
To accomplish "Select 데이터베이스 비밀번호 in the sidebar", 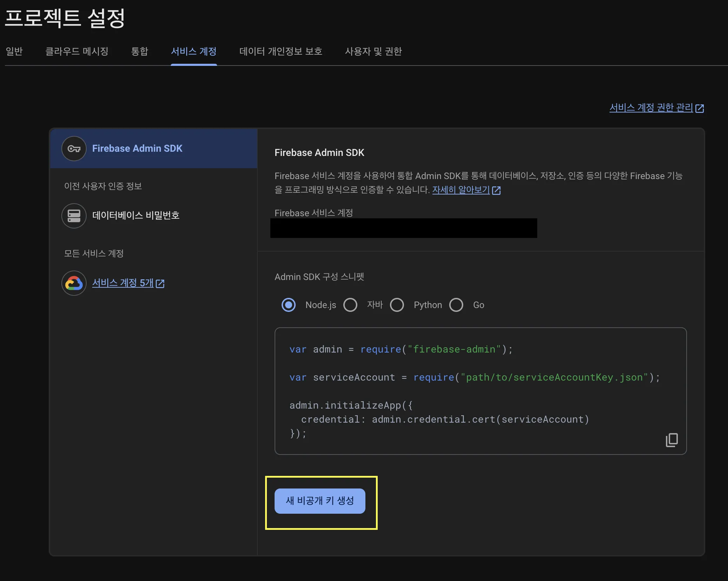I will pyautogui.click(x=136, y=215).
